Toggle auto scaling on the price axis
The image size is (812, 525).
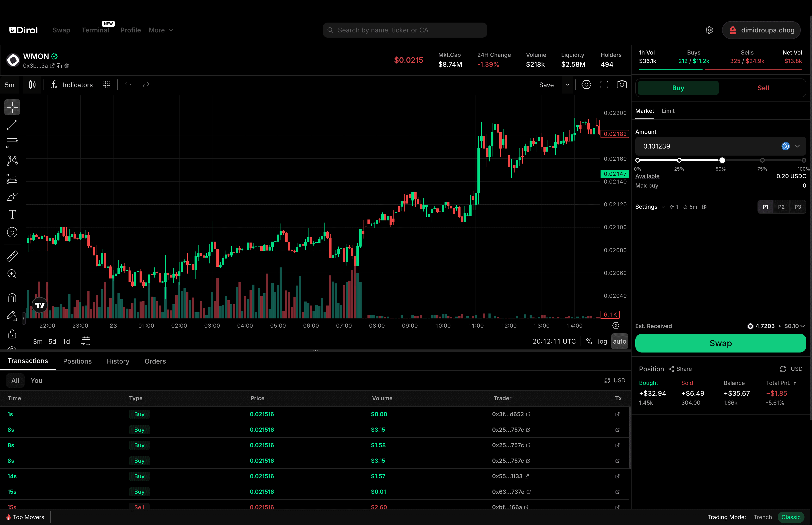pyautogui.click(x=619, y=341)
